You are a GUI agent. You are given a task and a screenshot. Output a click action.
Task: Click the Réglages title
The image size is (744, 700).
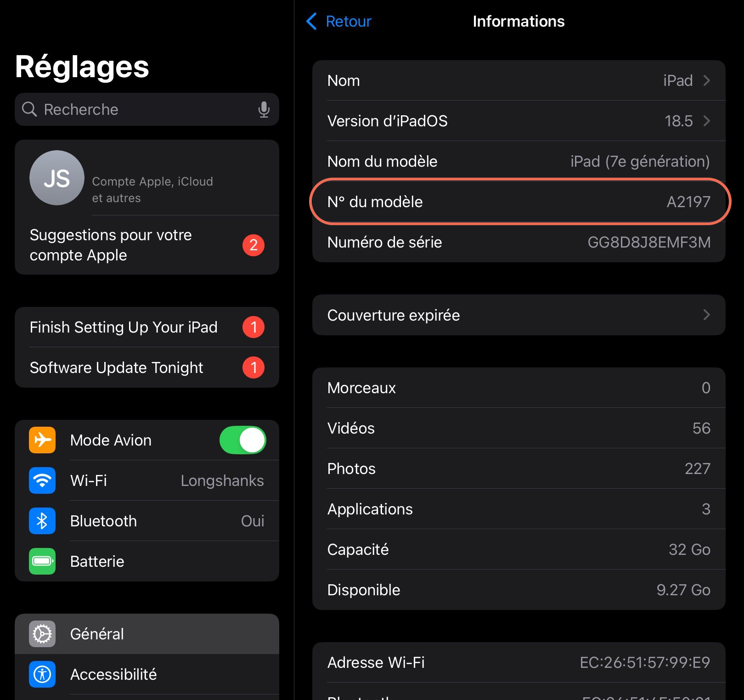pyautogui.click(x=82, y=67)
